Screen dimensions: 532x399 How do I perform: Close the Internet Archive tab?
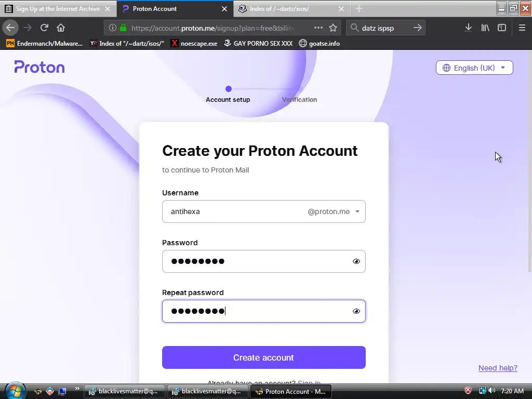pos(108,9)
